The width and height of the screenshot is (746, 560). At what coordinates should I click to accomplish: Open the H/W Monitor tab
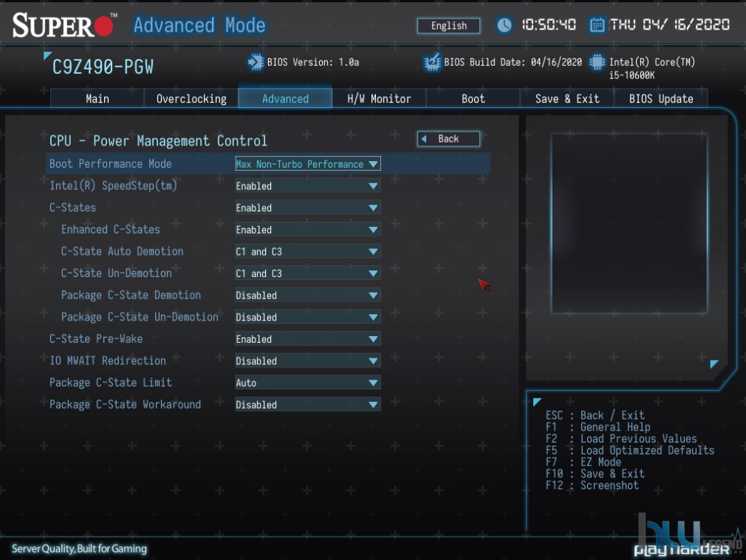click(x=379, y=98)
